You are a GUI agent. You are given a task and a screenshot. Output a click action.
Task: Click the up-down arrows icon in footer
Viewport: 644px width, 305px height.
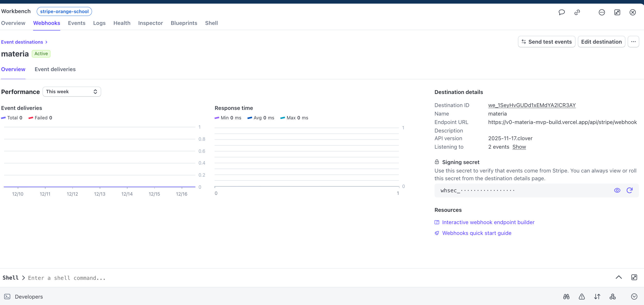click(597, 297)
